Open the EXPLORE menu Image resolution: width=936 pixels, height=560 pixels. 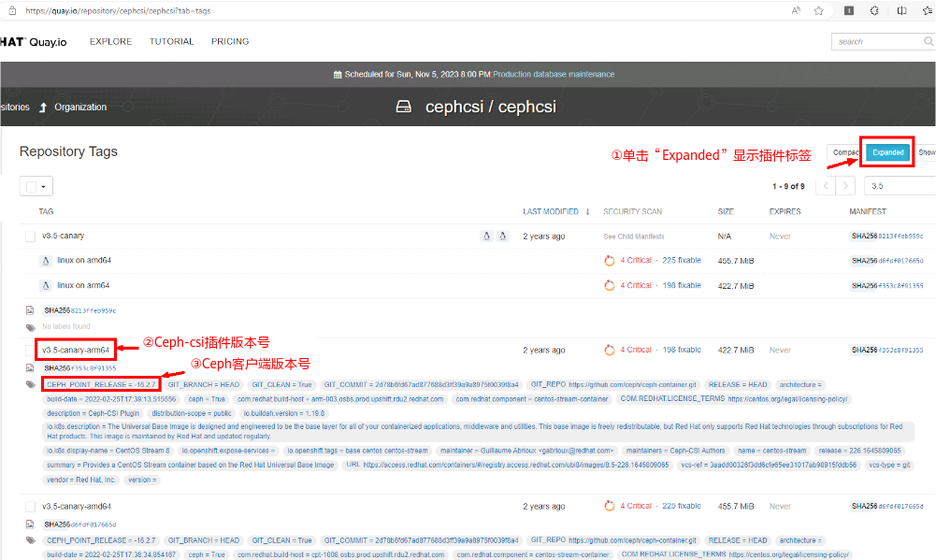(x=111, y=42)
